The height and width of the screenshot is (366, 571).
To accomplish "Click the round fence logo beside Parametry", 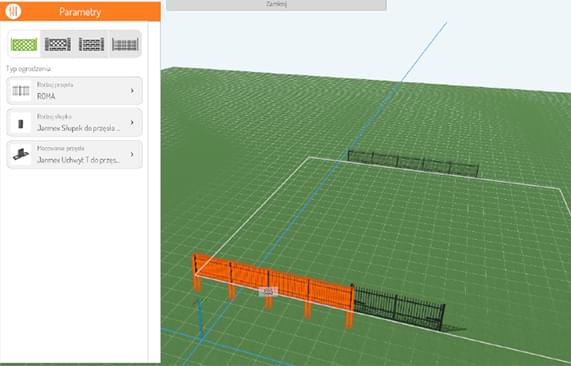I will (13, 11).
